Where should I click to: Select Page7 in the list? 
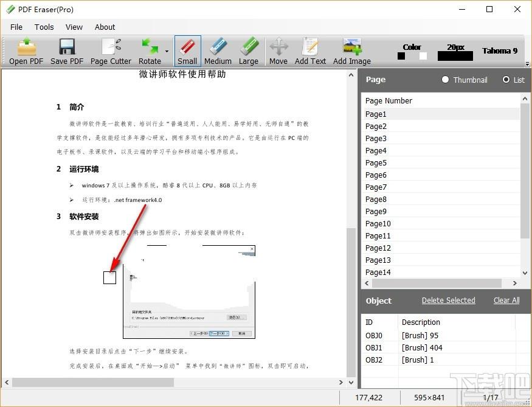point(441,187)
